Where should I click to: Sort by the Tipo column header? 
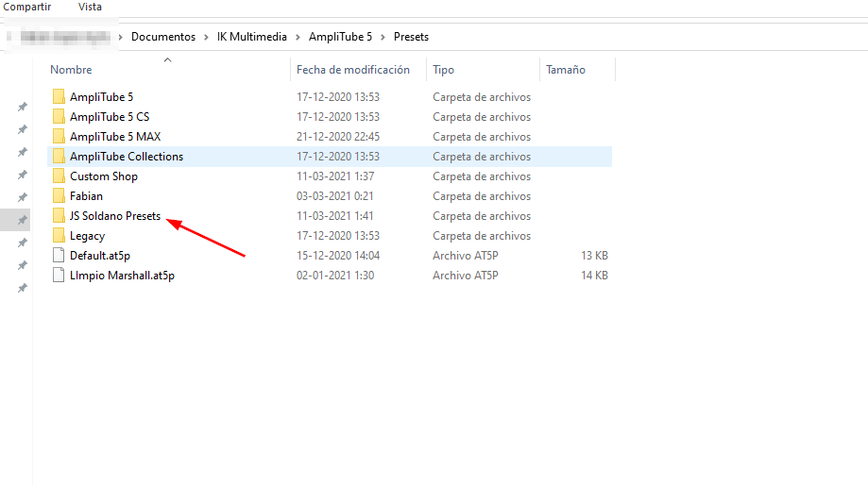pyautogui.click(x=443, y=70)
